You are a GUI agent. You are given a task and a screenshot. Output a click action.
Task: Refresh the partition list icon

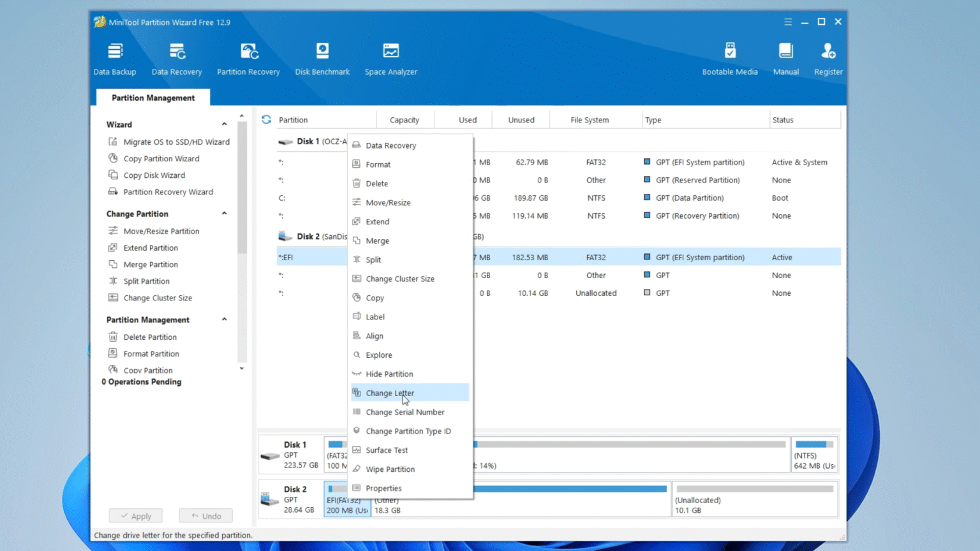267,120
